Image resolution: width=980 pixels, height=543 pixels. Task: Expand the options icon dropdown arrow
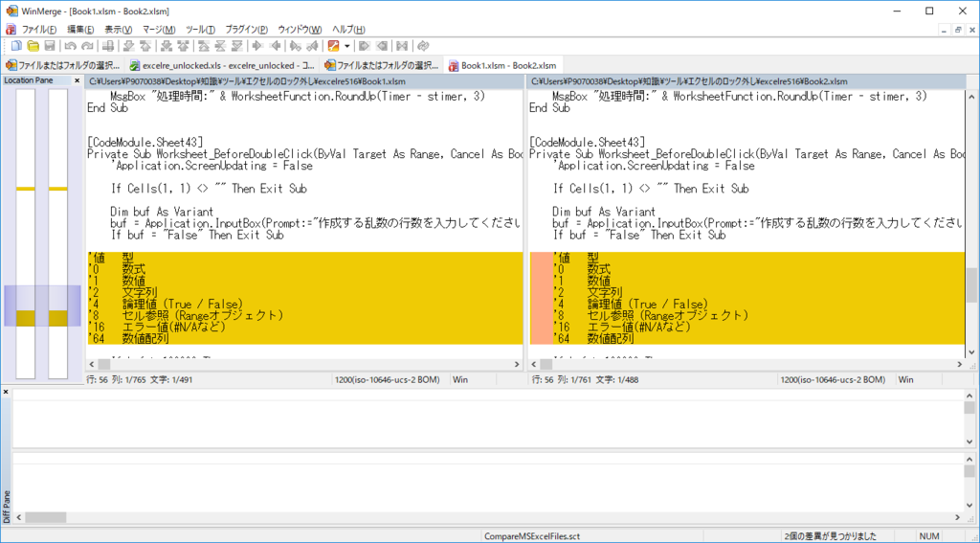pyautogui.click(x=346, y=46)
